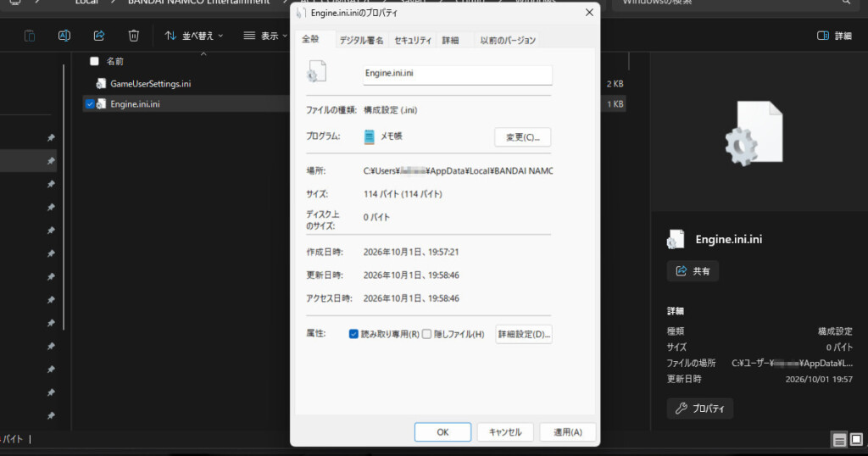
Task: Open 詳細設定(D)... advanced attributes
Action: point(524,334)
